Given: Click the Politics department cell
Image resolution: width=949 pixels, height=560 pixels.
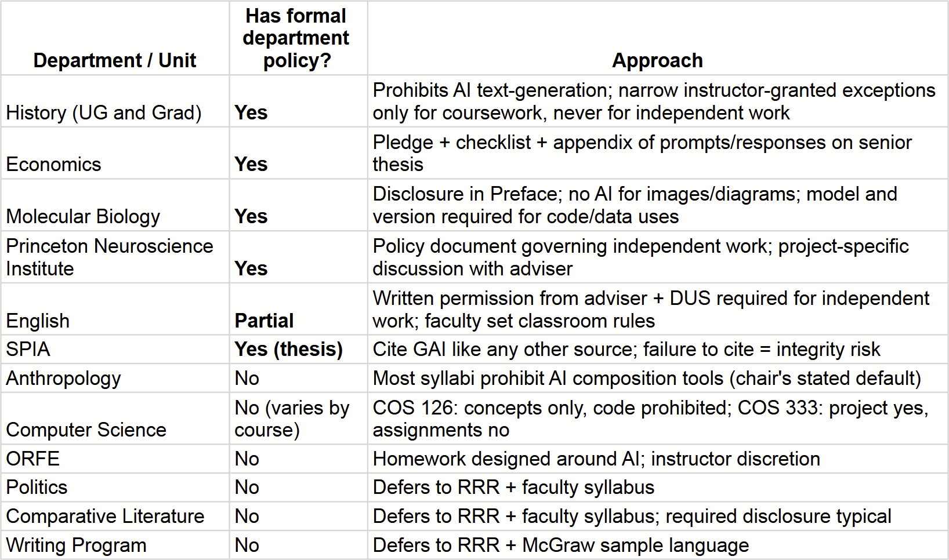Looking at the screenshot, I should coord(115,487).
